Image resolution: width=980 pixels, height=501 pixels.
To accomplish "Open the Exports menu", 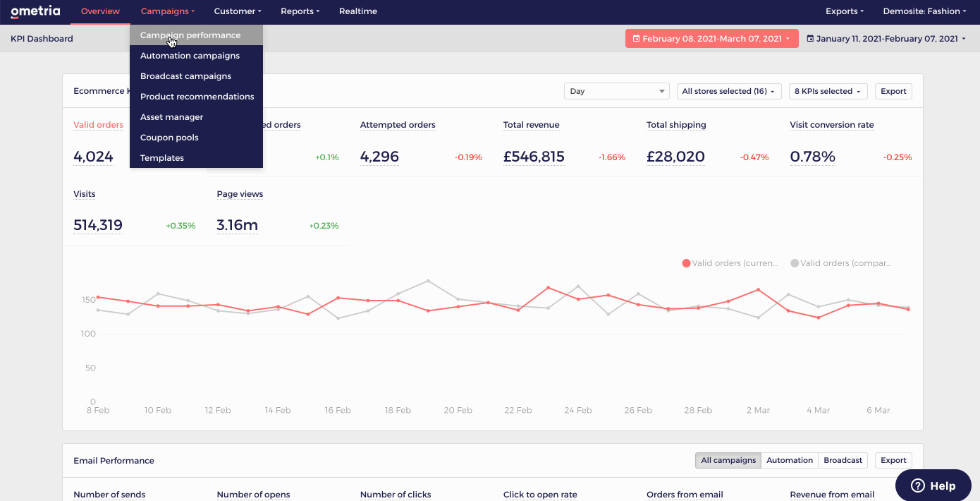I will (x=845, y=11).
